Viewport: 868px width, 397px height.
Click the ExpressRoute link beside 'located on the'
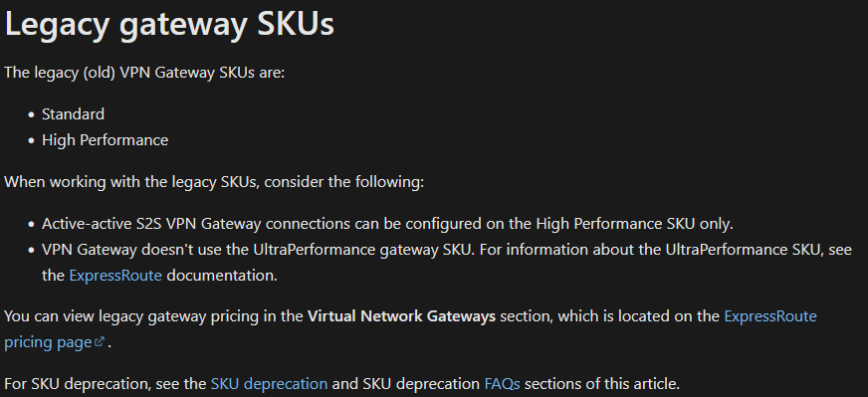pyautogui.click(x=770, y=316)
